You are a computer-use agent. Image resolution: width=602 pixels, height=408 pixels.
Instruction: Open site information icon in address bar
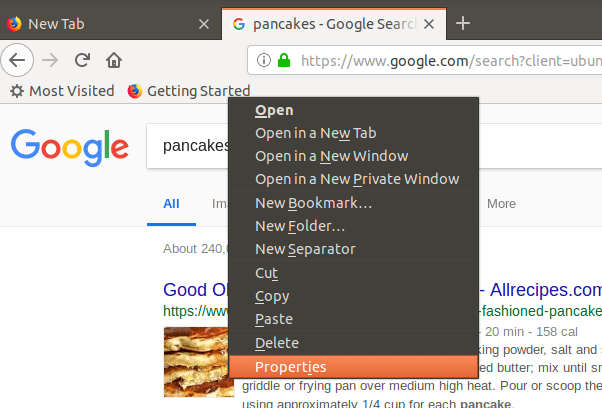pos(264,60)
